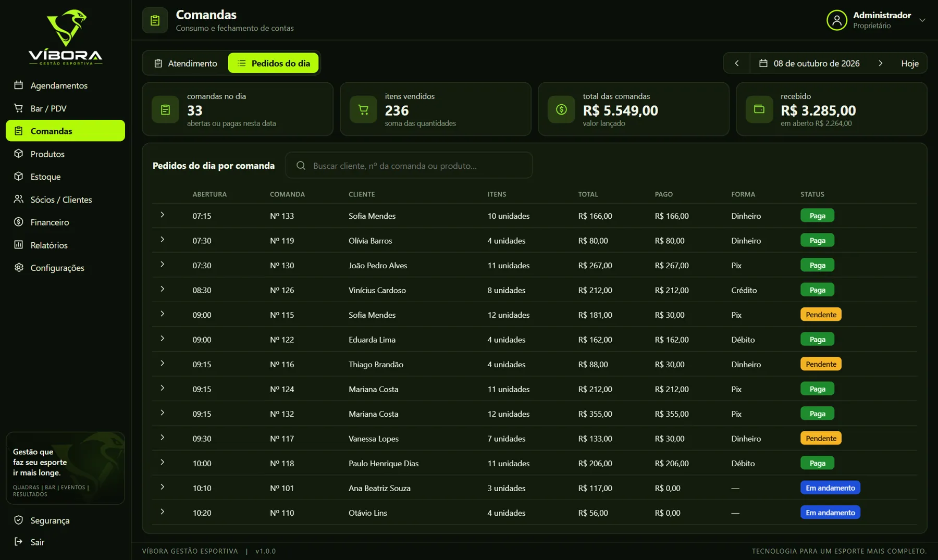938x560 pixels.
Task: Select the Pedidos do dia tab
Action: [x=273, y=63]
